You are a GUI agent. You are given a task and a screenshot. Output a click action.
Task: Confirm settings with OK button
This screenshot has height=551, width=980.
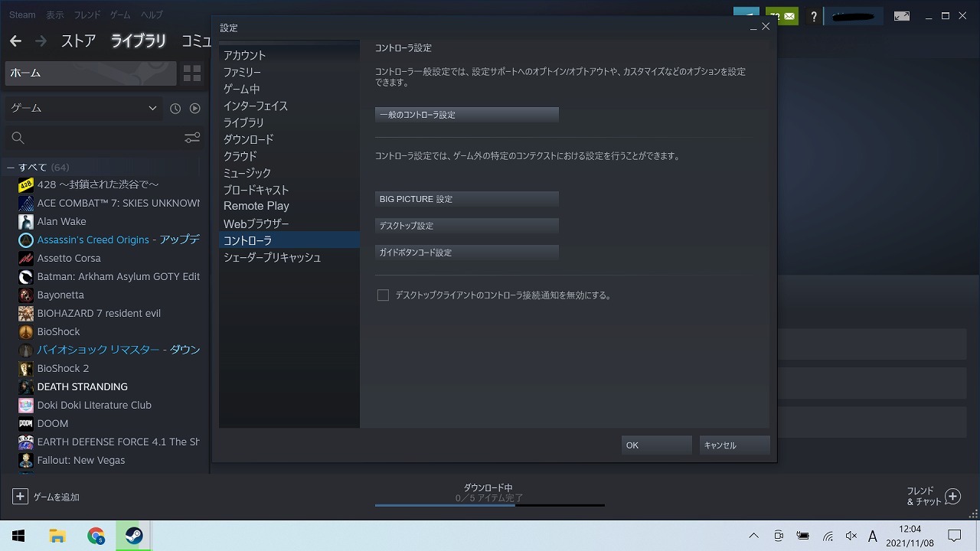pos(657,445)
